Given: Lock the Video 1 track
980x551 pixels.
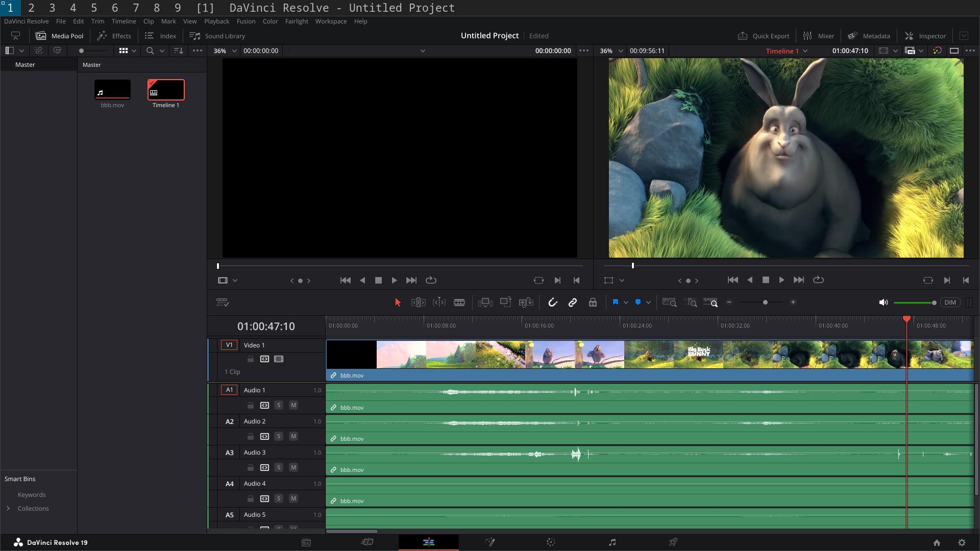Looking at the screenshot, I should click(251, 359).
